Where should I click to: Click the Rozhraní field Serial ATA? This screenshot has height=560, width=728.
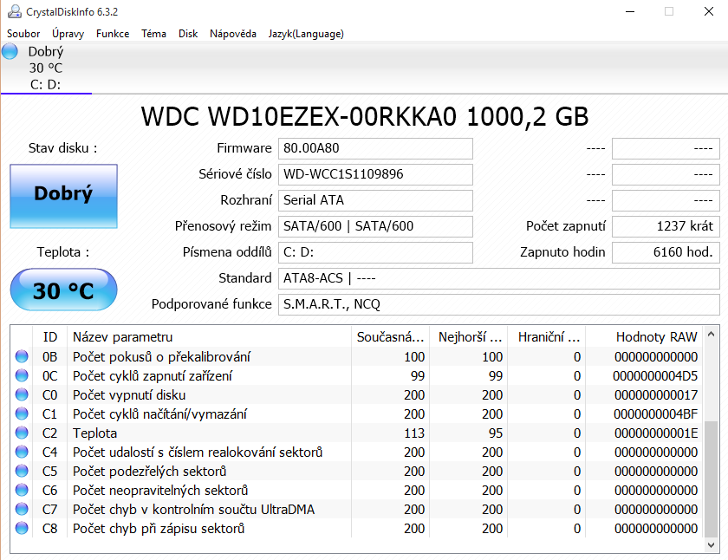375,200
